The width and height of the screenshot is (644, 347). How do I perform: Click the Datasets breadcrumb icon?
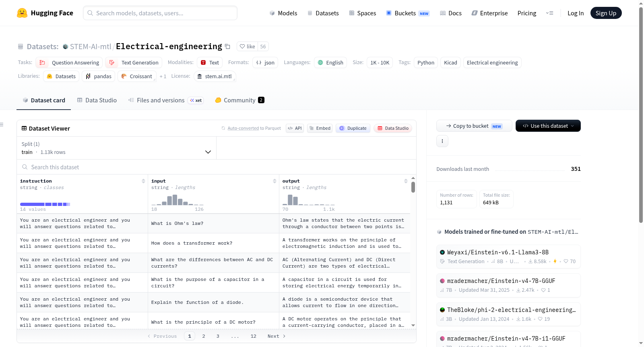click(x=21, y=47)
